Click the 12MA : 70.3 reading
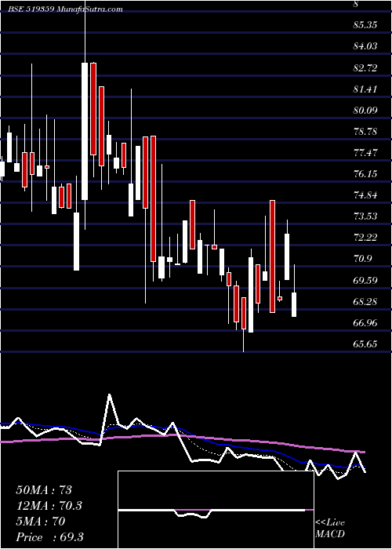392x549 pixels. tap(49, 506)
